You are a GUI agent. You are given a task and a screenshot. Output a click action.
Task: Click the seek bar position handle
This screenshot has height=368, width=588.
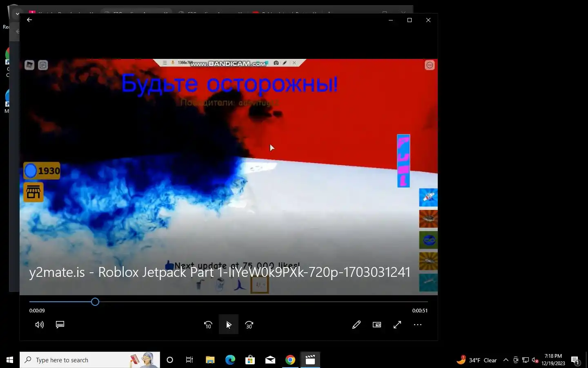pyautogui.click(x=95, y=302)
